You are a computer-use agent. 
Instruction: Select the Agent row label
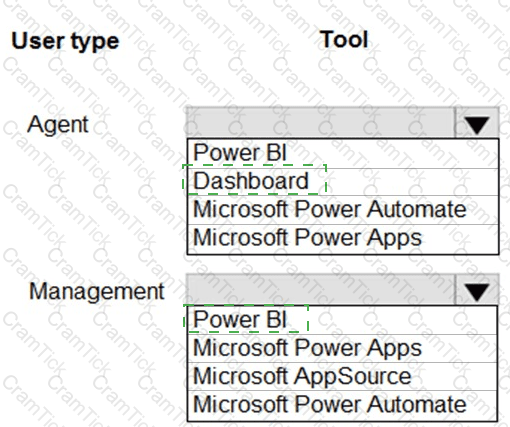point(58,125)
